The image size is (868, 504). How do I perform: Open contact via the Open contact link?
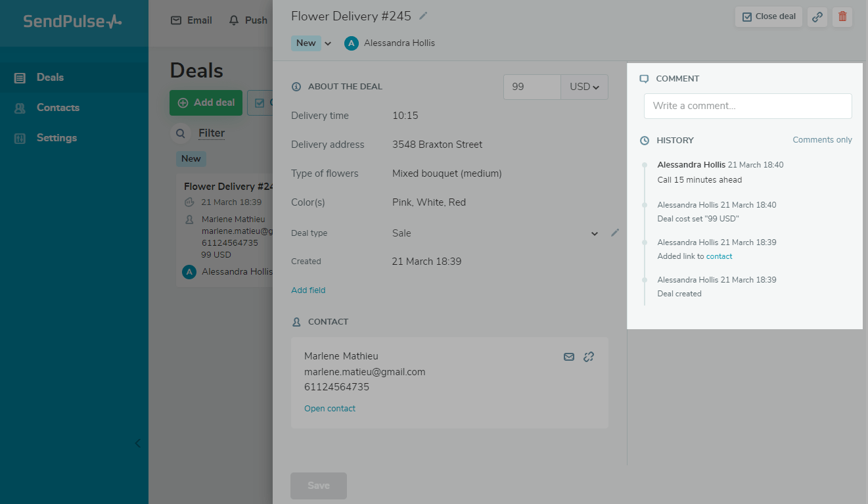[329, 408]
